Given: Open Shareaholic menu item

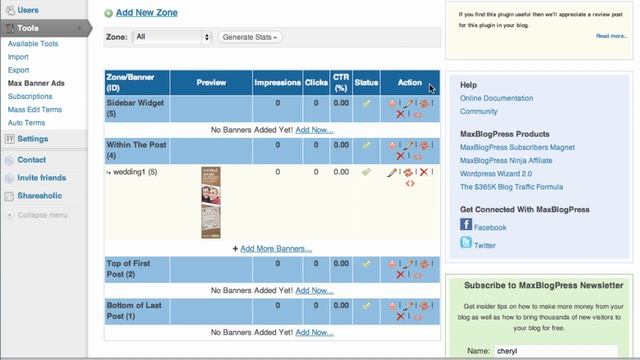Looking at the screenshot, I should tap(40, 196).
